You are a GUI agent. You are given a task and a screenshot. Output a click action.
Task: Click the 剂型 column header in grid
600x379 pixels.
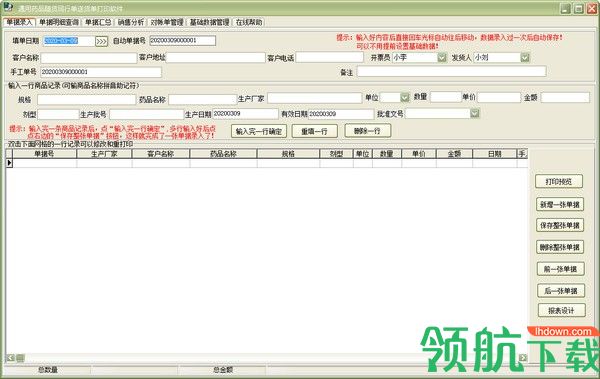pyautogui.click(x=336, y=154)
